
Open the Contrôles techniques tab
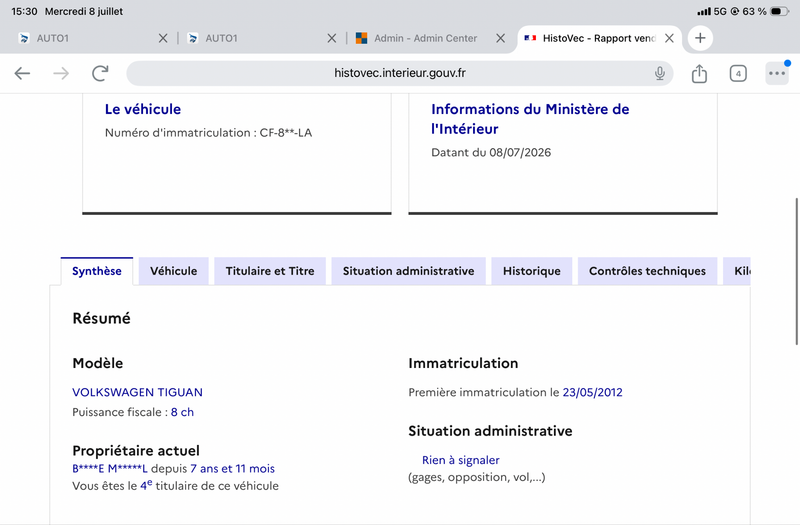647,271
